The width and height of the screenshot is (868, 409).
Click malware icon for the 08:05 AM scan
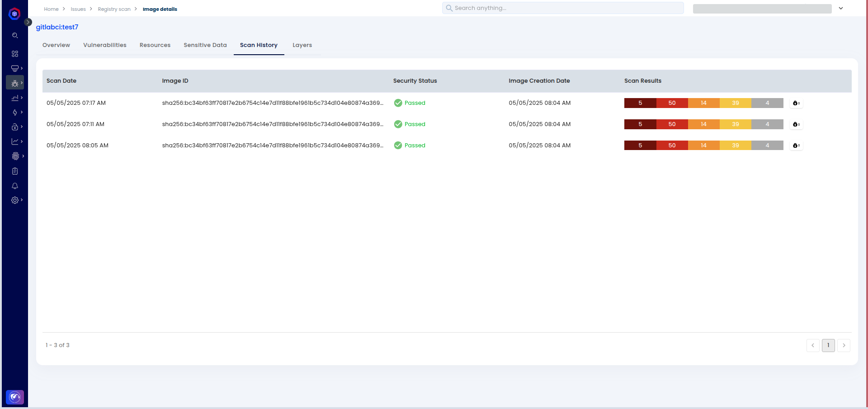796,146
